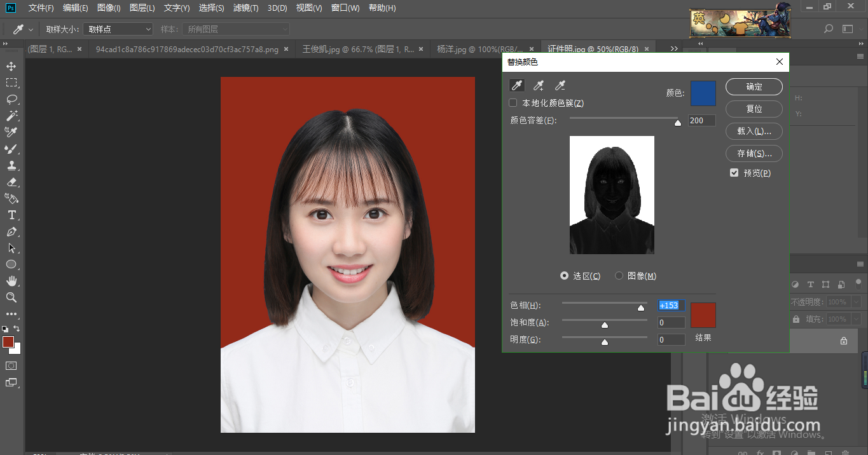Select the Eraser tool
The width and height of the screenshot is (868, 455).
tap(11, 182)
